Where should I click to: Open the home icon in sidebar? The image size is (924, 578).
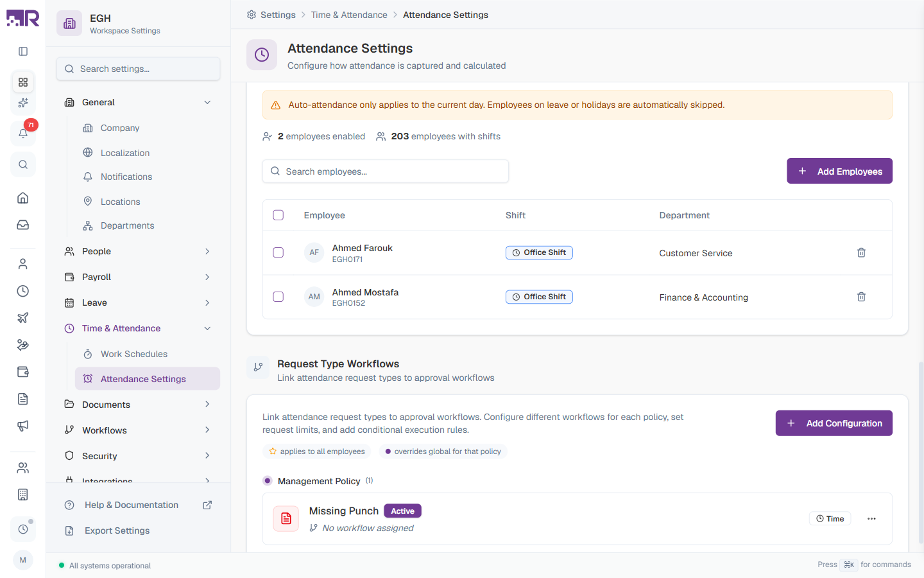click(23, 198)
